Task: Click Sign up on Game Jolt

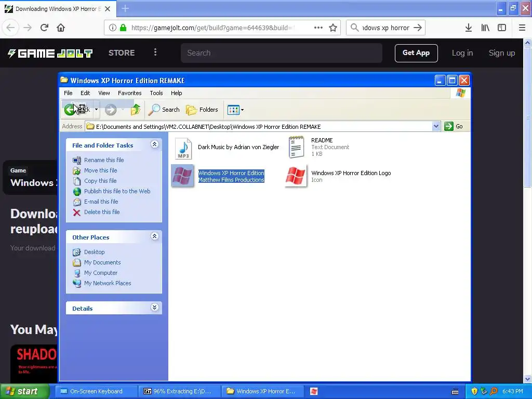Action: point(501,53)
